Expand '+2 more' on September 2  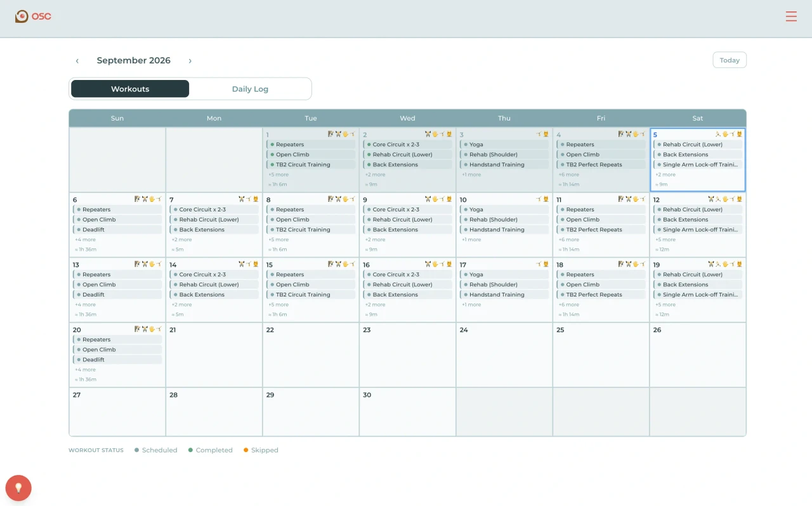point(375,175)
